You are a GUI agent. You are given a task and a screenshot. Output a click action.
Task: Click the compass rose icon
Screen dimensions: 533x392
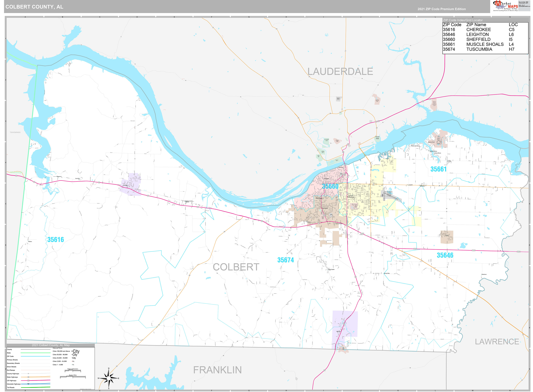tap(108, 378)
